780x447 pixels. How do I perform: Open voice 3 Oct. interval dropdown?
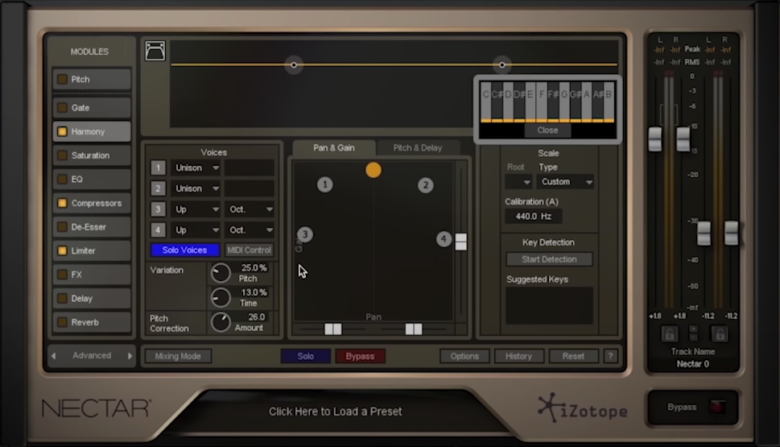click(250, 209)
